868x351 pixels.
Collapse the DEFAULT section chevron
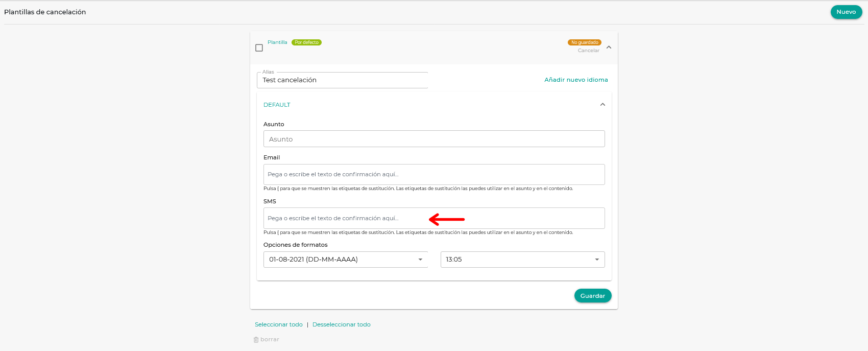click(x=602, y=105)
